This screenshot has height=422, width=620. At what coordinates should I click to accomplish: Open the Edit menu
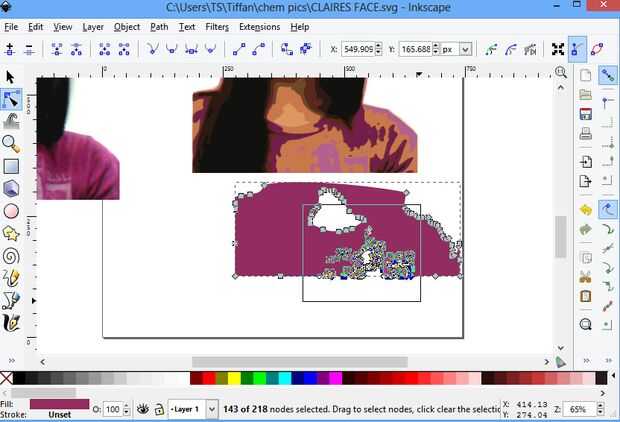(x=36, y=27)
